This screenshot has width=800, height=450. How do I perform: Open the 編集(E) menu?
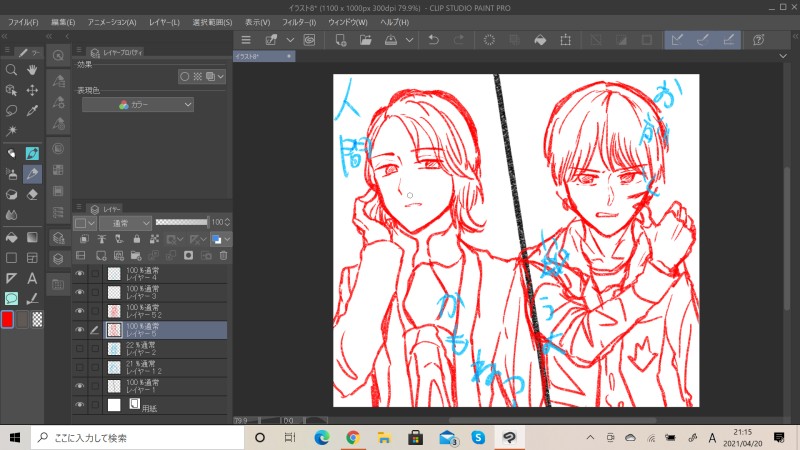(x=63, y=22)
